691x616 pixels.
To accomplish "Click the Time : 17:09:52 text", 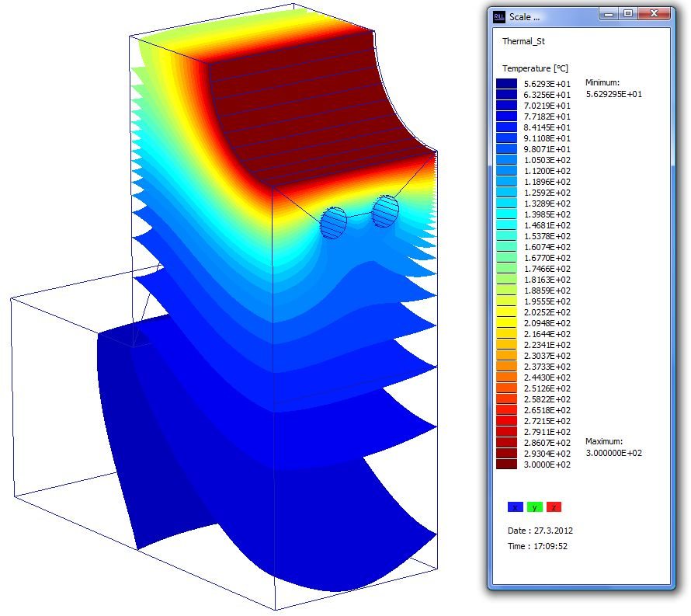I will [537, 546].
